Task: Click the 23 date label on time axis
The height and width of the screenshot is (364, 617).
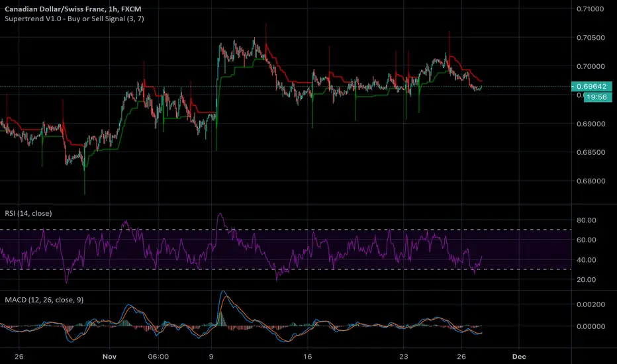Action: point(403,357)
